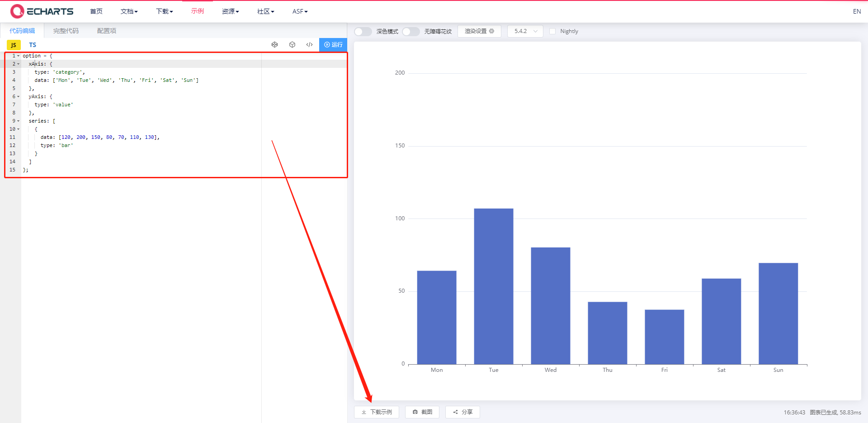Click the Mon bar in chart

point(437,318)
